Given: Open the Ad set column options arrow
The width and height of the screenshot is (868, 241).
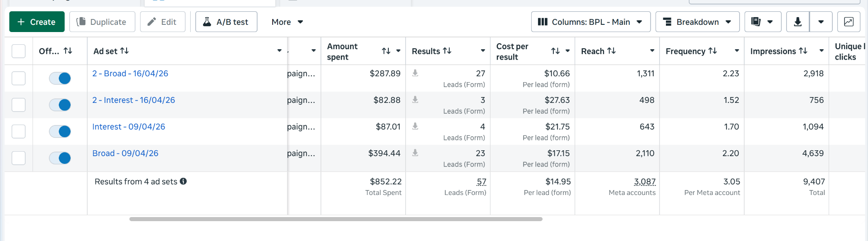Looking at the screenshot, I should 279,51.
